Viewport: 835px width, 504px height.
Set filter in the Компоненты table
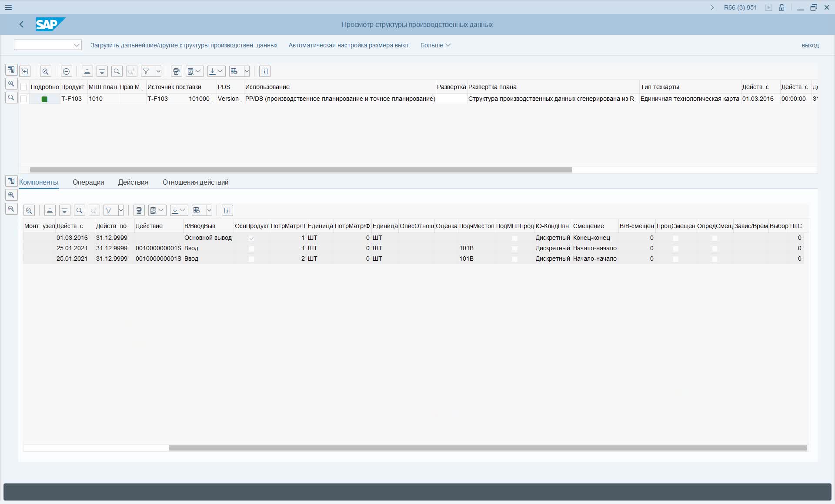(109, 210)
